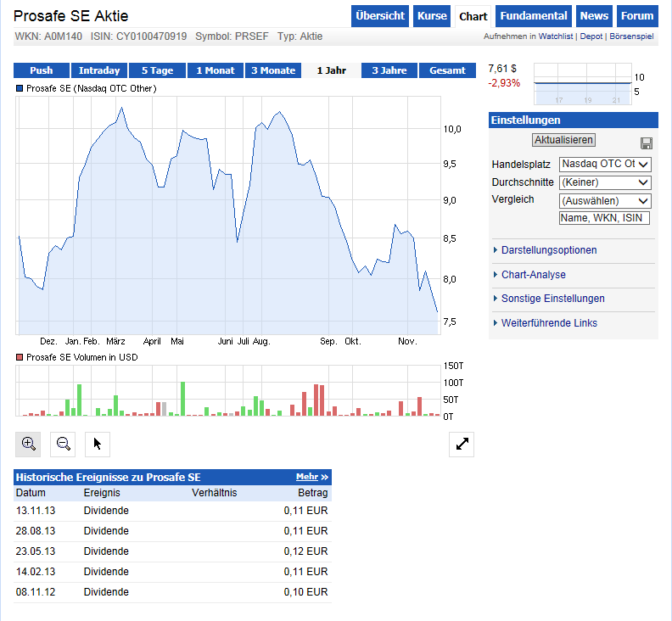
Task: Click the zoom in magnifier icon
Action: (x=29, y=444)
